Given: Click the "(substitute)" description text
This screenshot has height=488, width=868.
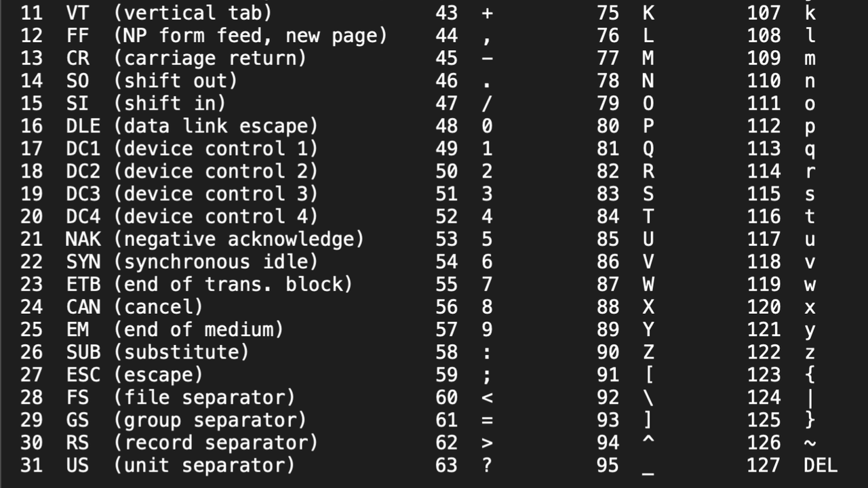Looking at the screenshot, I should click(x=181, y=352).
